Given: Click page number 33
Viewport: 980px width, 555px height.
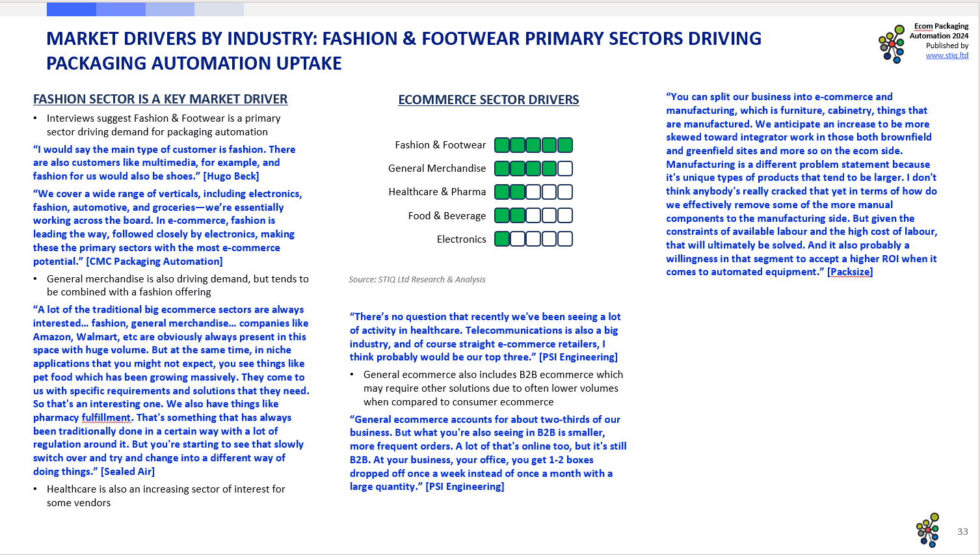Looking at the screenshot, I should click(962, 532).
